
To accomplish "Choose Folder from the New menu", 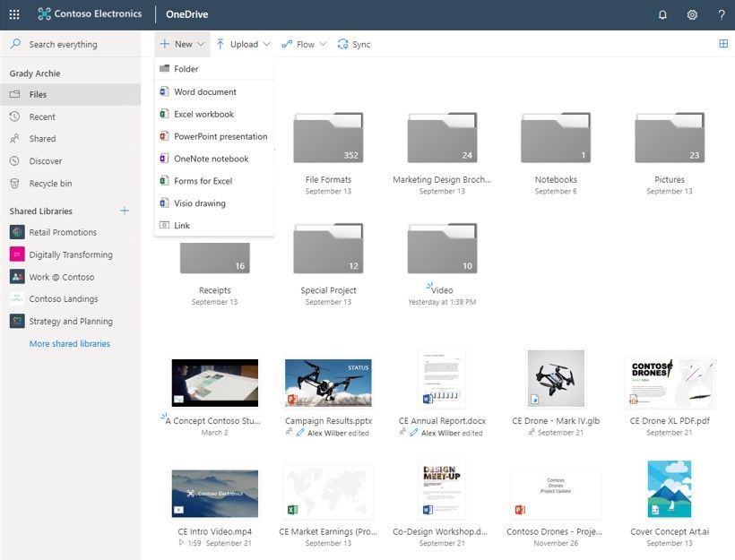I will point(214,69).
